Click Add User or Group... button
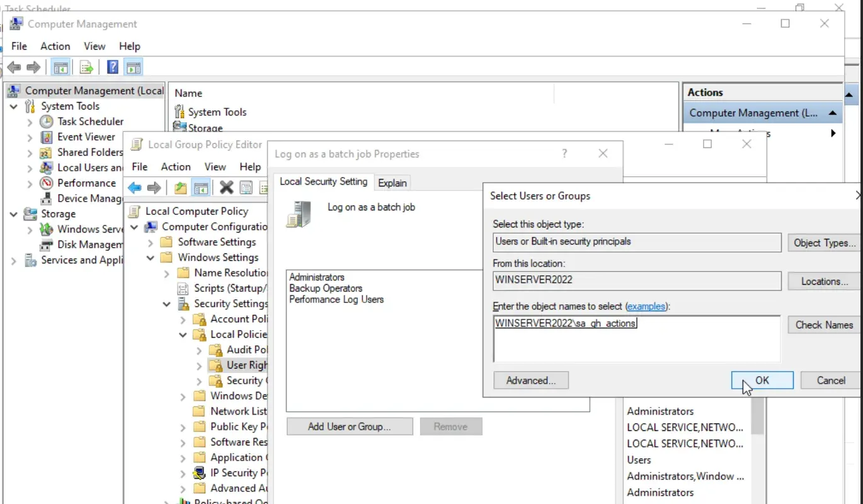 pyautogui.click(x=350, y=427)
